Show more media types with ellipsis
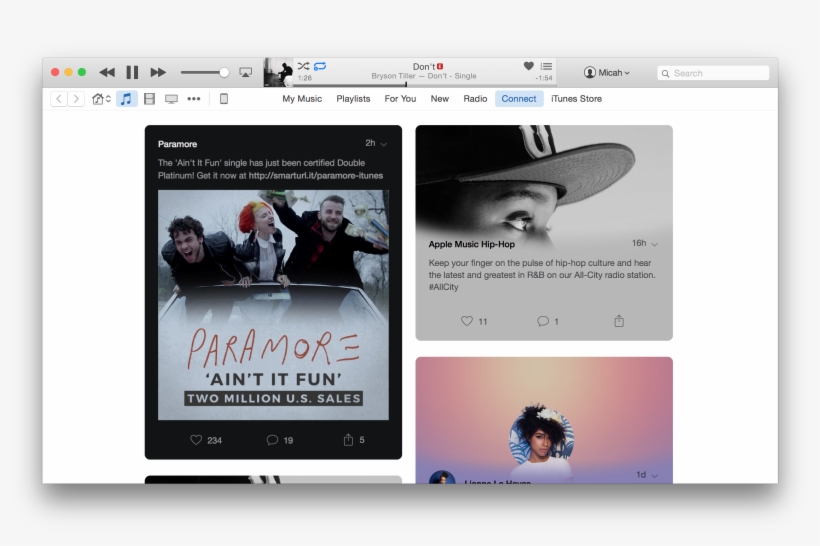Viewport: 820px width, 546px height. pyautogui.click(x=193, y=99)
